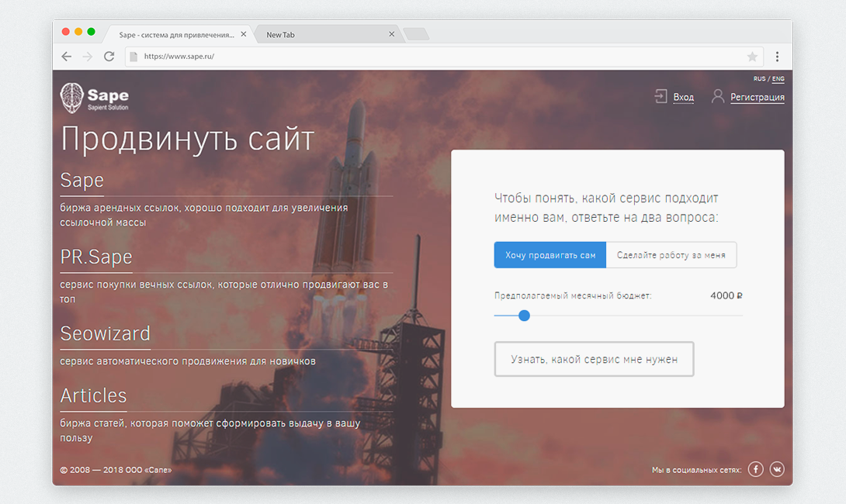Click the address bar URL field
The width and height of the screenshot is (846, 504).
click(x=443, y=57)
